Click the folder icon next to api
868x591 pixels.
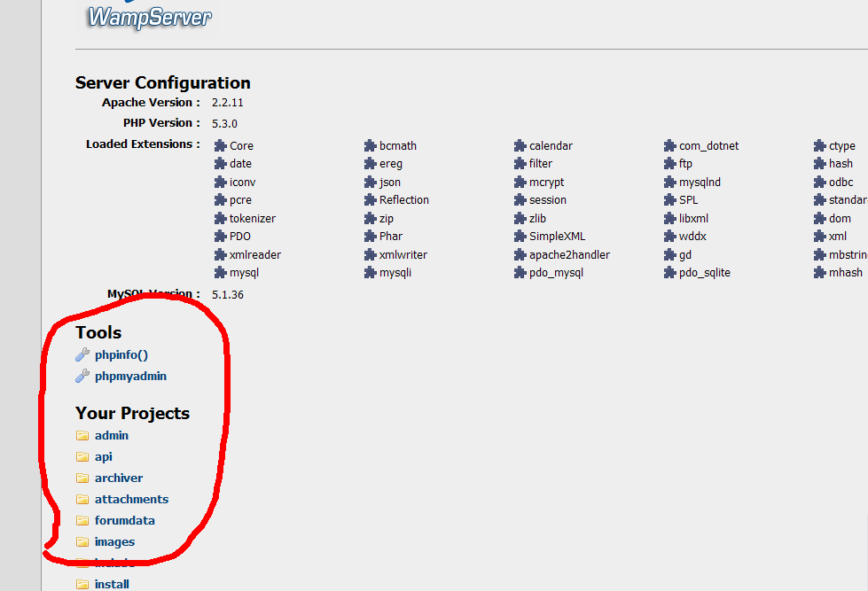(x=82, y=456)
